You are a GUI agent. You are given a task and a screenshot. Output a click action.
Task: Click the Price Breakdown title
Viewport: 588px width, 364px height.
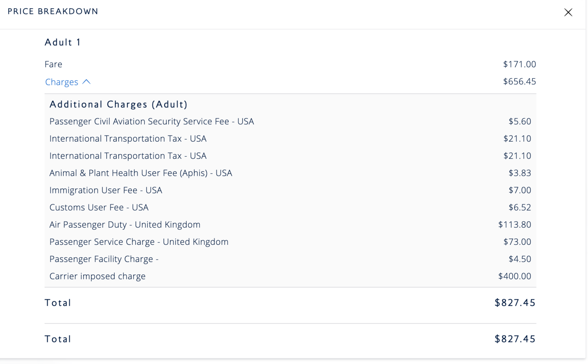53,11
